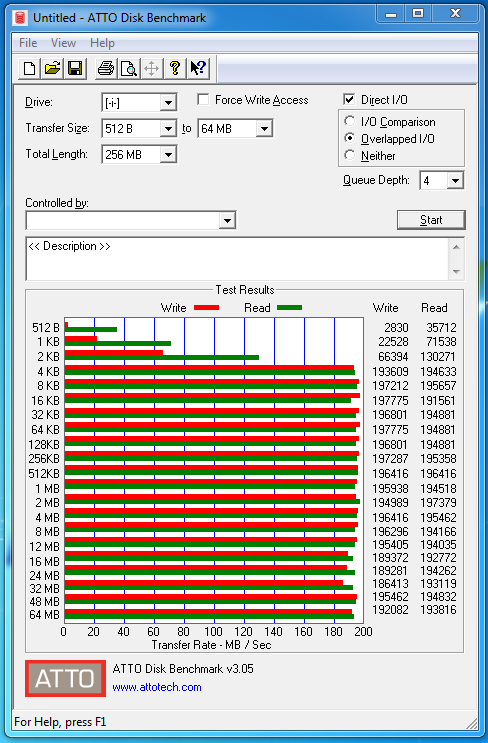The height and width of the screenshot is (743, 488).
Task: Click write value 186413
Action: pyautogui.click(x=390, y=583)
